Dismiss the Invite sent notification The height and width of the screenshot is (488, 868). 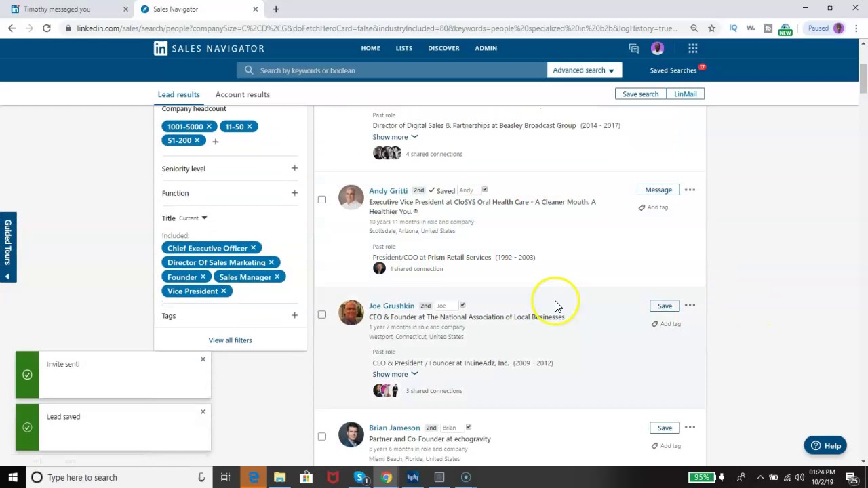[203, 359]
